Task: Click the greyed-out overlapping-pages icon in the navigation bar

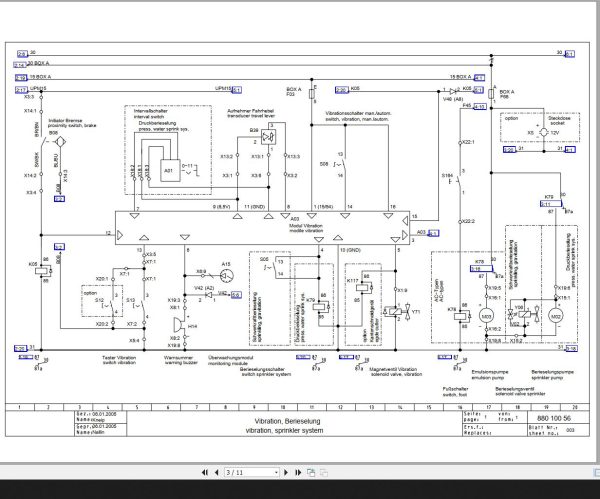Action: click(324, 473)
